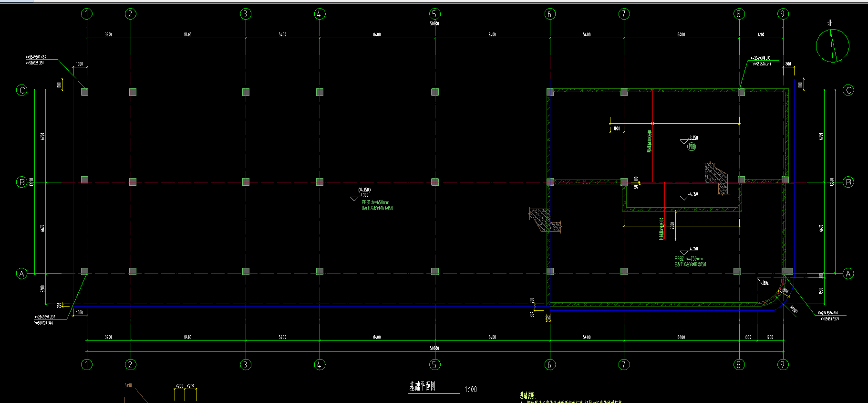Screen dimensions: 868x403
Task: Select top axis bubble 5
Action: (x=434, y=14)
